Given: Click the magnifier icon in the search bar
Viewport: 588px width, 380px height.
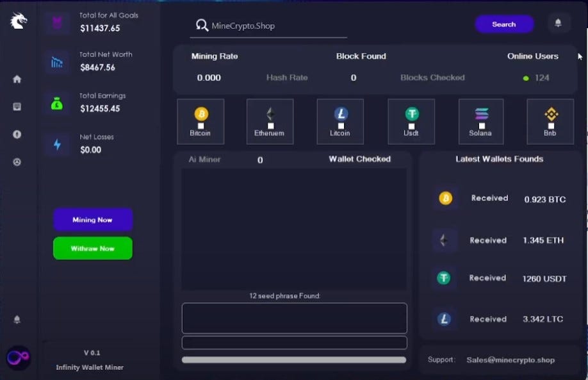Looking at the screenshot, I should 201,25.
